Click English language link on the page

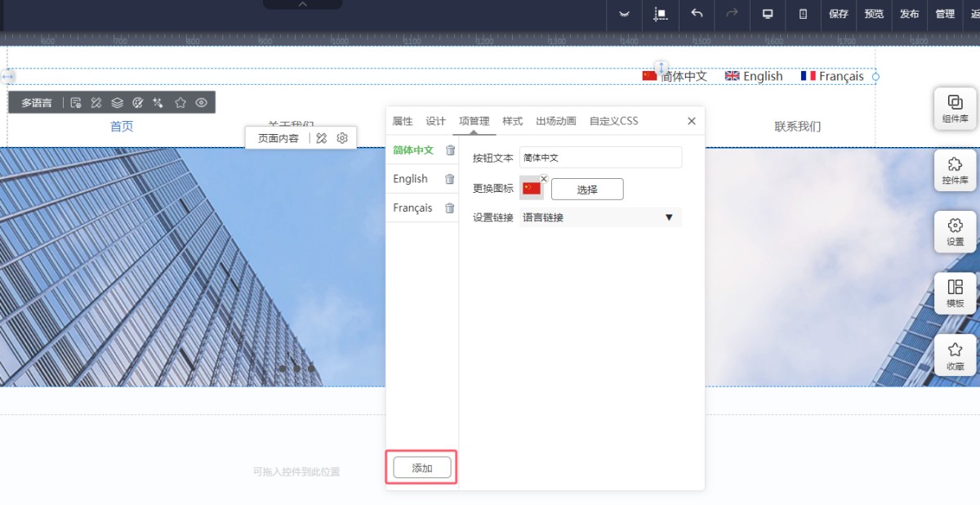point(754,76)
